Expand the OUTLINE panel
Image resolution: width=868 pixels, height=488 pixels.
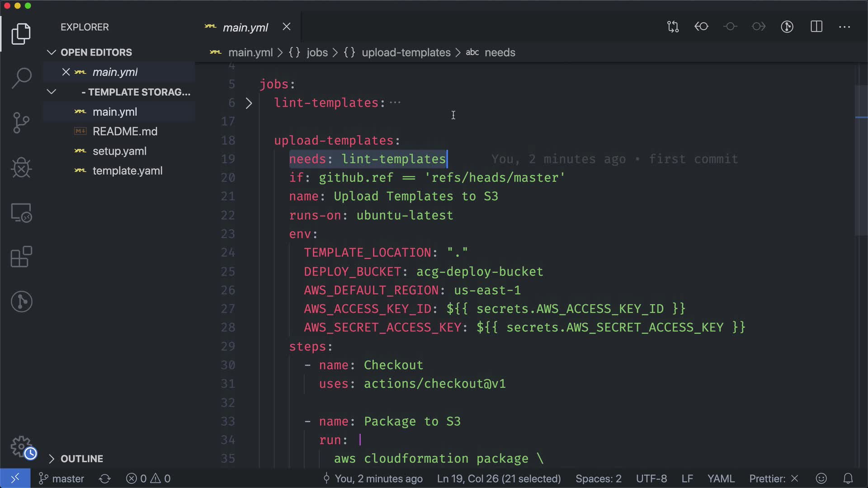coord(52,459)
